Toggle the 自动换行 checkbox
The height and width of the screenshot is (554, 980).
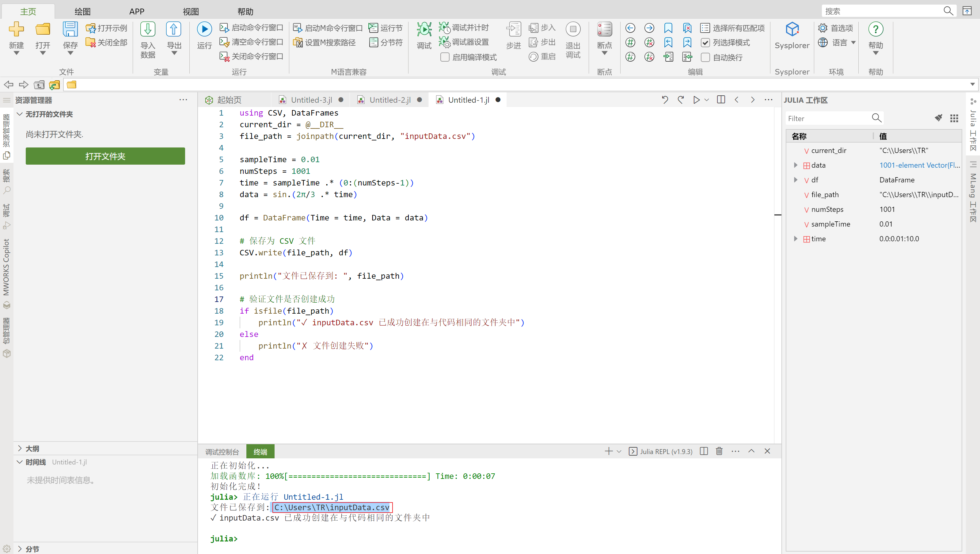pyautogui.click(x=705, y=57)
